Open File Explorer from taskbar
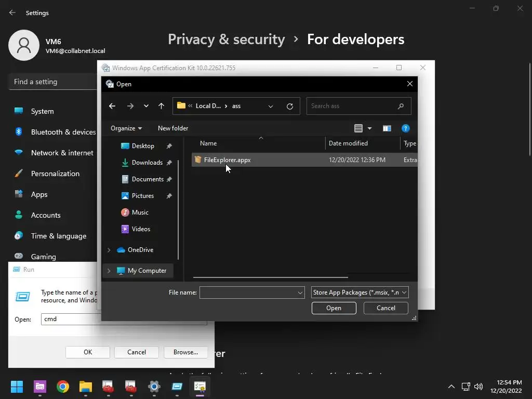Image resolution: width=532 pixels, height=399 pixels. [x=86, y=387]
